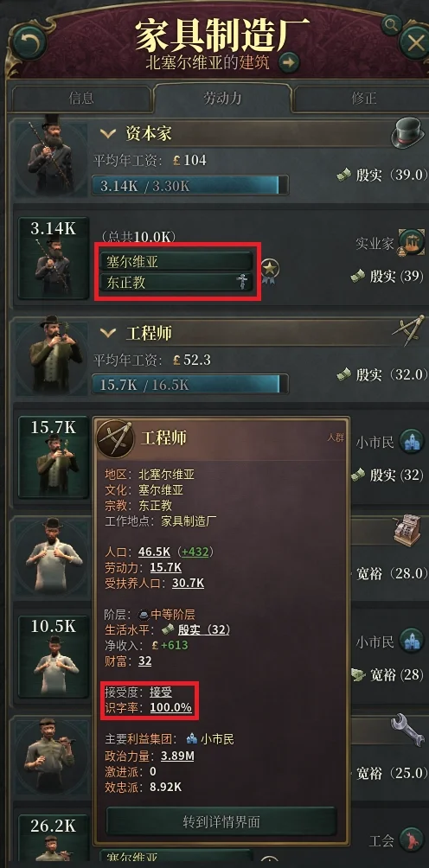This screenshot has width=429, height=868.
Task: Click the 3.14K / 3.30K employment bar
Action: pyautogui.click(x=190, y=186)
